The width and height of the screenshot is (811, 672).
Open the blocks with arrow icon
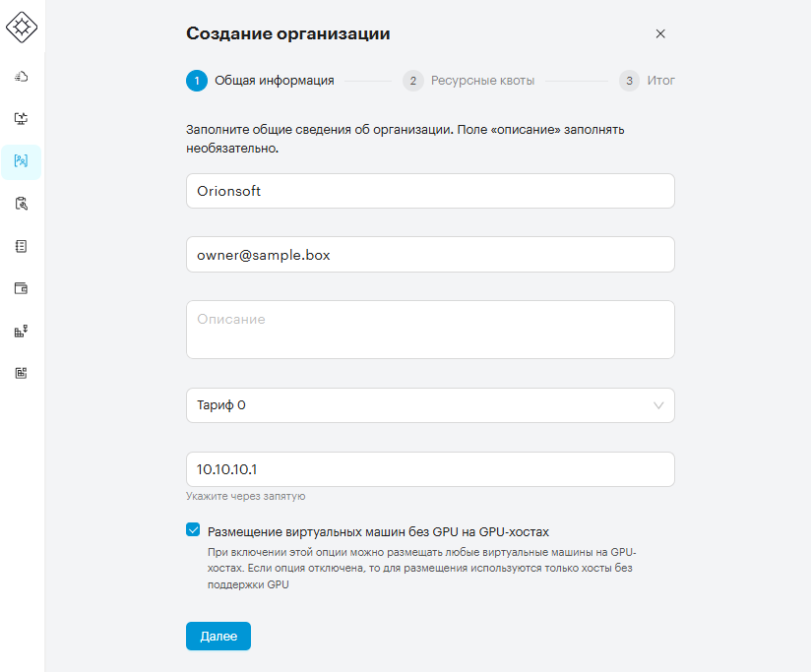22,332
